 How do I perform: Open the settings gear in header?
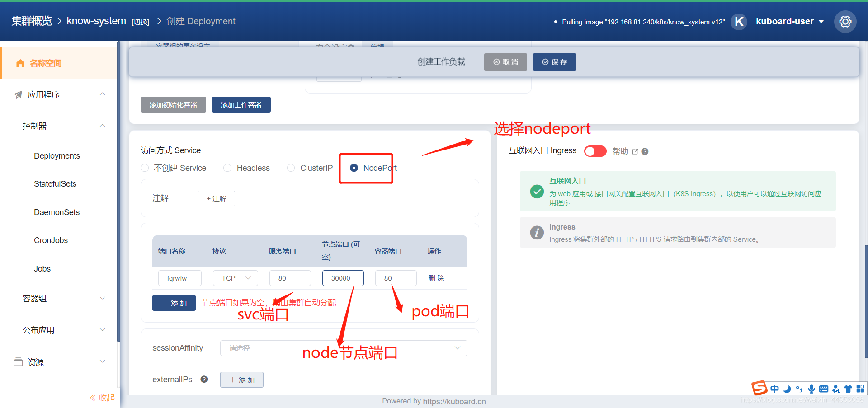(845, 21)
